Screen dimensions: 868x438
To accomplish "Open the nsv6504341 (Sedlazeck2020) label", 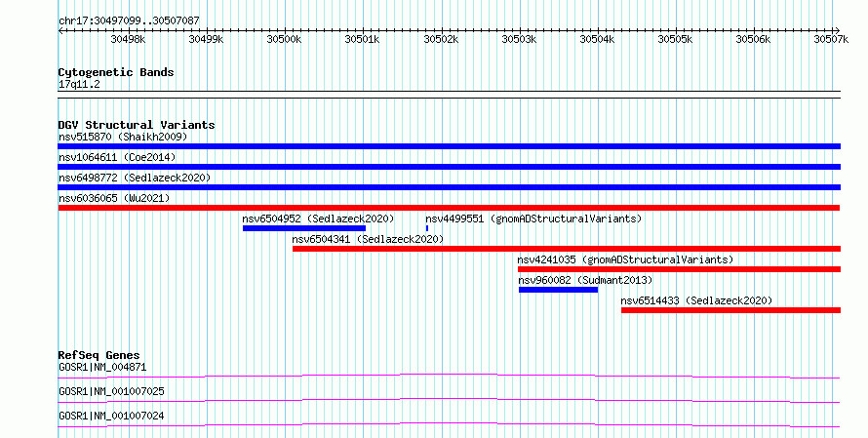I will tap(368, 239).
